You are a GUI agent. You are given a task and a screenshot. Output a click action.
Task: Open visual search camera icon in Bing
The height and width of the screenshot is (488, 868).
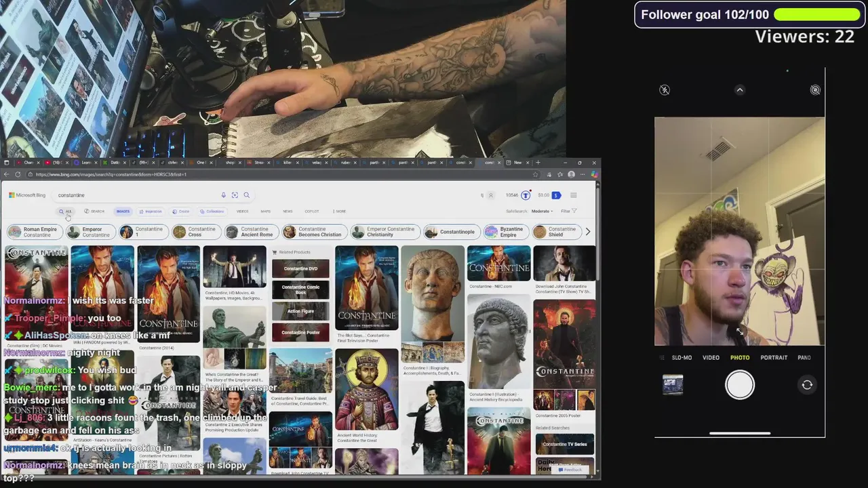(x=235, y=195)
